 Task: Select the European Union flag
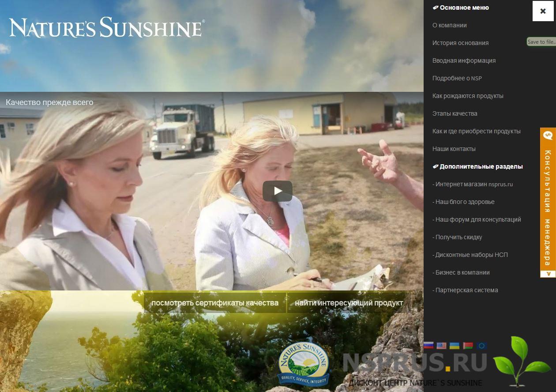481,346
